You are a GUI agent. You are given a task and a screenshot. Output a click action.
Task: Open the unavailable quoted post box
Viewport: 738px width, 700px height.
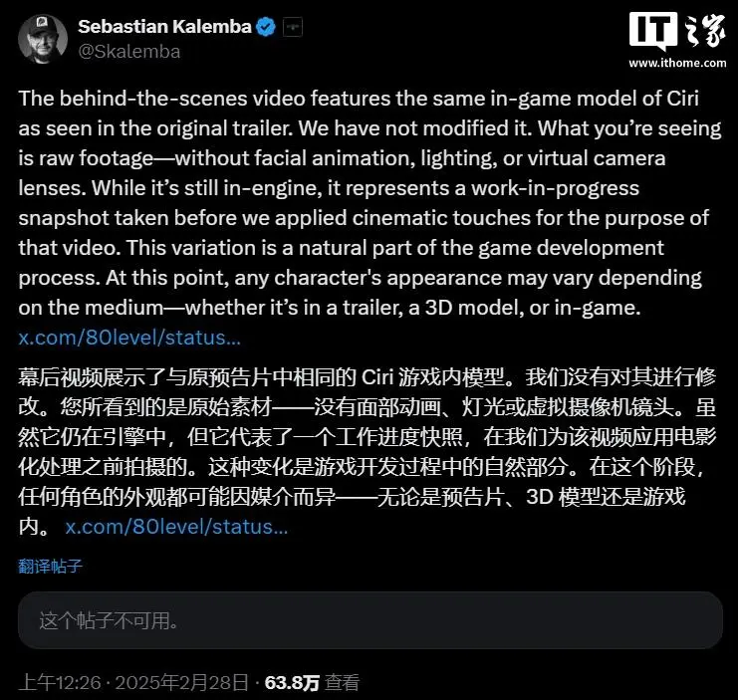point(369,620)
